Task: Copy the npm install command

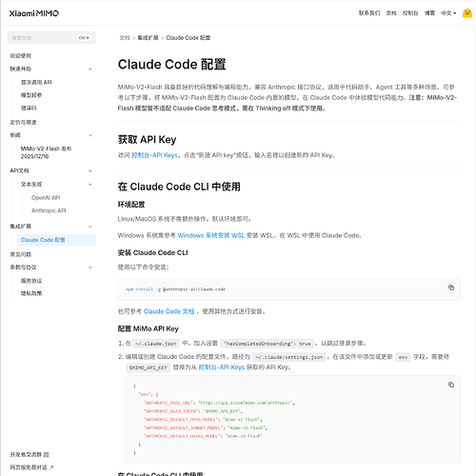Action: click(x=451, y=288)
